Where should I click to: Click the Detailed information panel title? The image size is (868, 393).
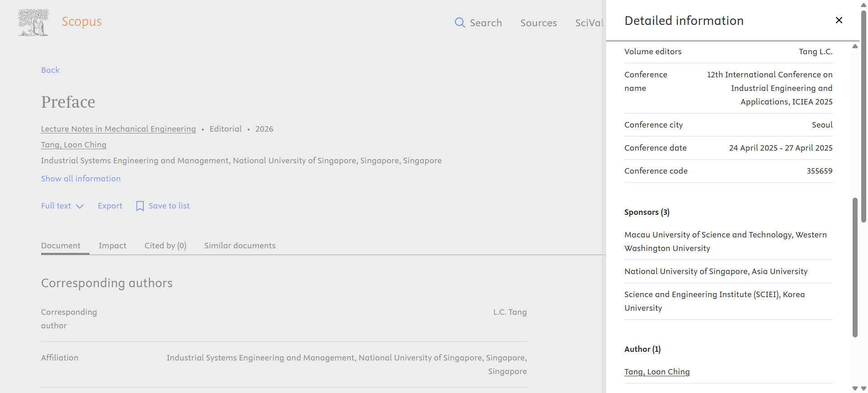click(x=684, y=21)
